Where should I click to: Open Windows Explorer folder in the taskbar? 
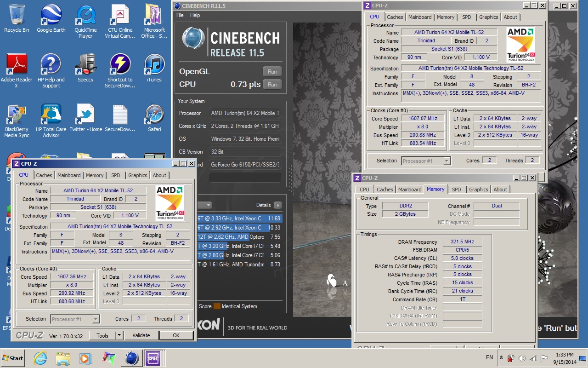[x=63, y=358]
